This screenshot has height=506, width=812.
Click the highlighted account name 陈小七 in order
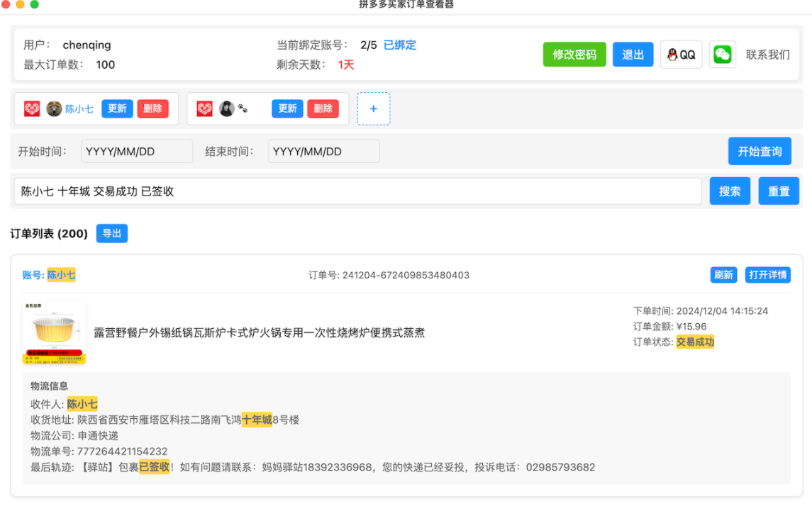(x=61, y=275)
